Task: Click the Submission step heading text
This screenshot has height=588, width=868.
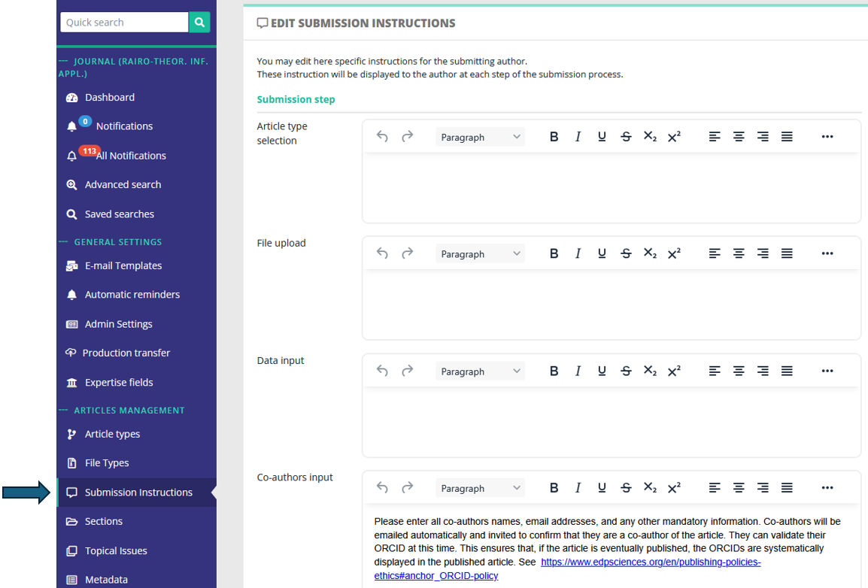Action: pyautogui.click(x=296, y=99)
